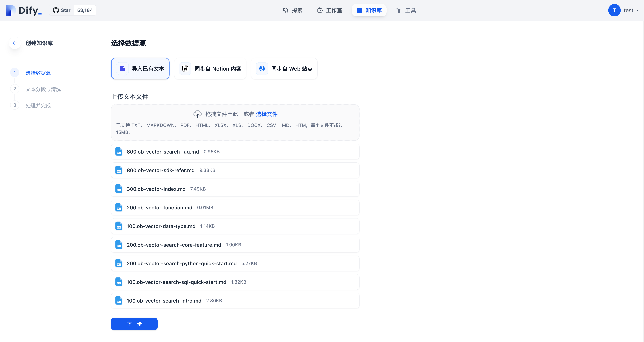Click markdown icon of 100.ob-vector-data-type.md
The width and height of the screenshot is (644, 342).
119,226
